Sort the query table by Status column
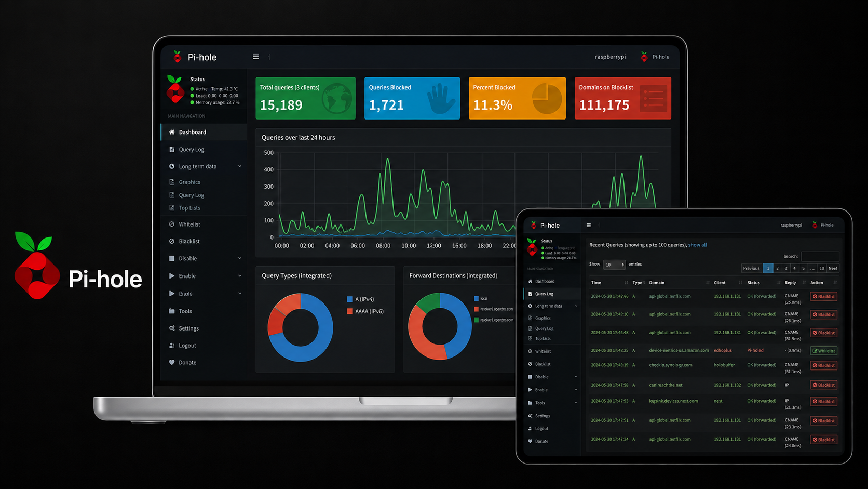The width and height of the screenshot is (868, 489). pyautogui.click(x=763, y=283)
